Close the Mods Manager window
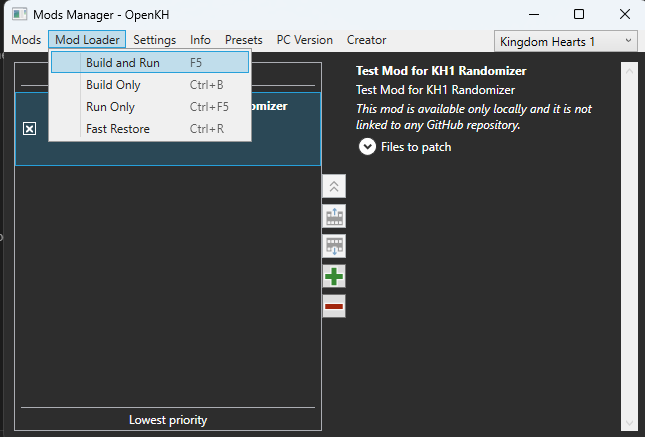This screenshot has width=645, height=437. pyautogui.click(x=625, y=14)
